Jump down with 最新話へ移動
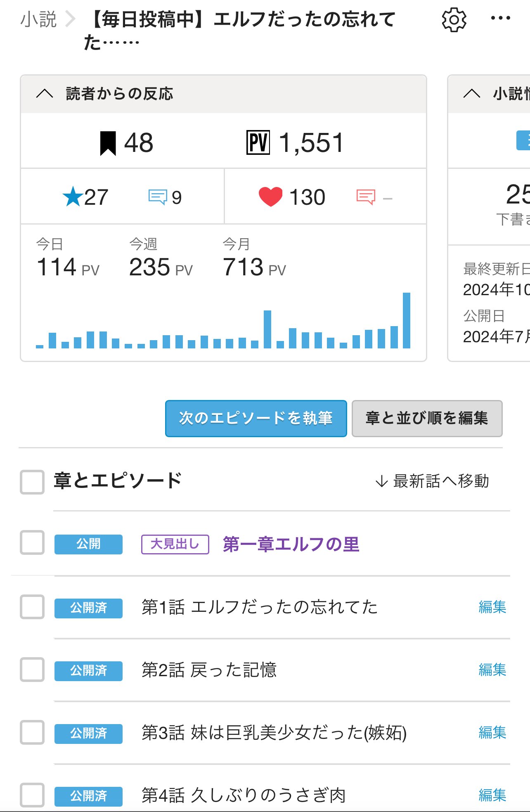The image size is (530, 812). click(432, 481)
